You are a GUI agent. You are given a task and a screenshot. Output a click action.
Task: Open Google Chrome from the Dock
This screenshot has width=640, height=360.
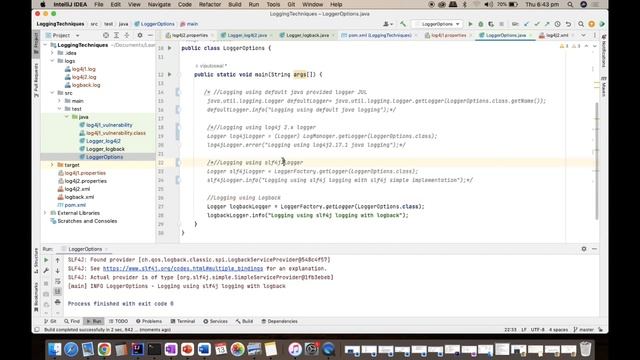104,349
